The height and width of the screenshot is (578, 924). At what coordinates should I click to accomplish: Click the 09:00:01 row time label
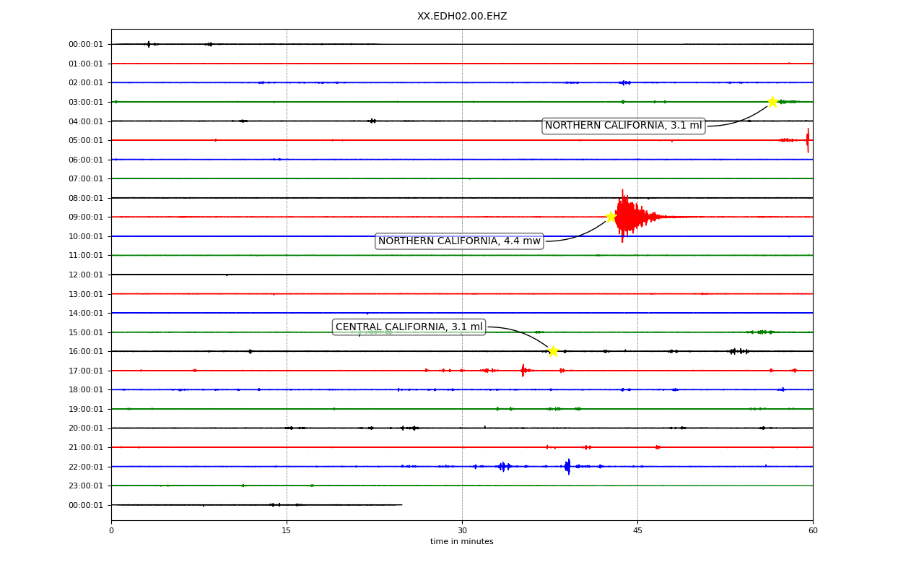click(86, 217)
